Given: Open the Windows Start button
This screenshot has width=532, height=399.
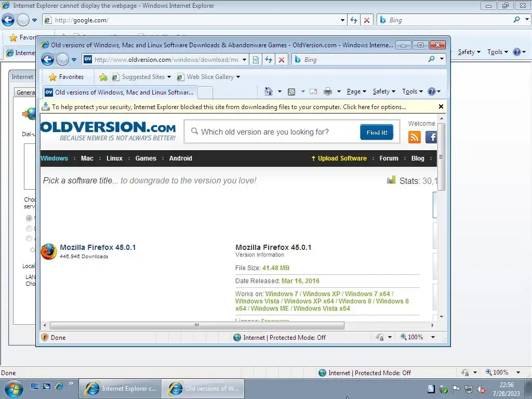Looking at the screenshot, I should click(x=14, y=389).
